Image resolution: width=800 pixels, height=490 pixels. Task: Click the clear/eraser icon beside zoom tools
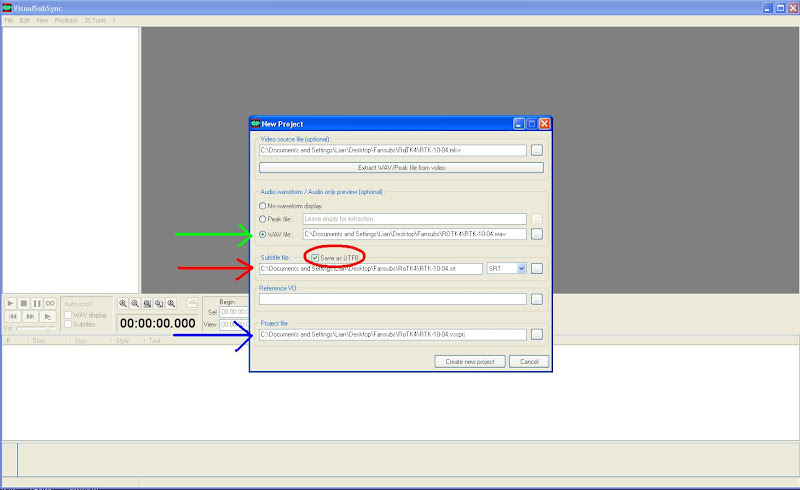192,303
